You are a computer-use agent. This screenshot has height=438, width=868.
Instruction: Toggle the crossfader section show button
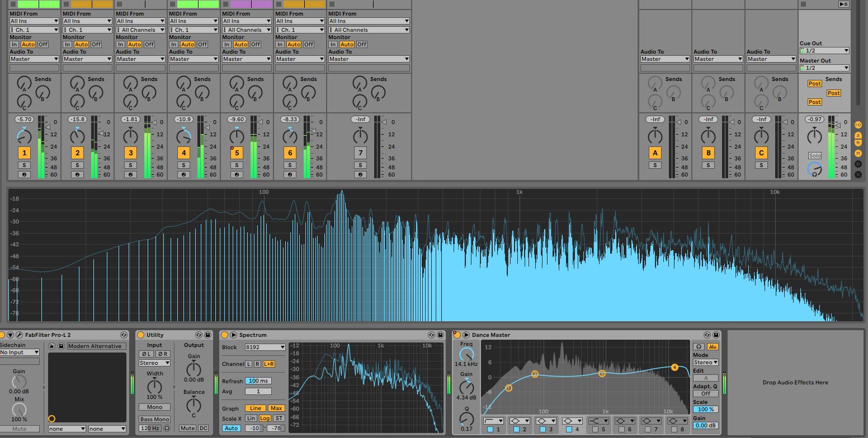858,174
